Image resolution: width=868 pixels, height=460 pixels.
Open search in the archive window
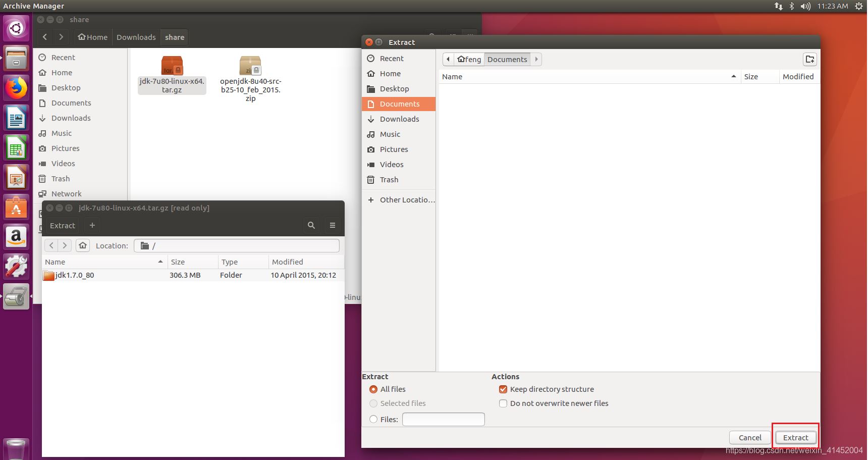[311, 226]
